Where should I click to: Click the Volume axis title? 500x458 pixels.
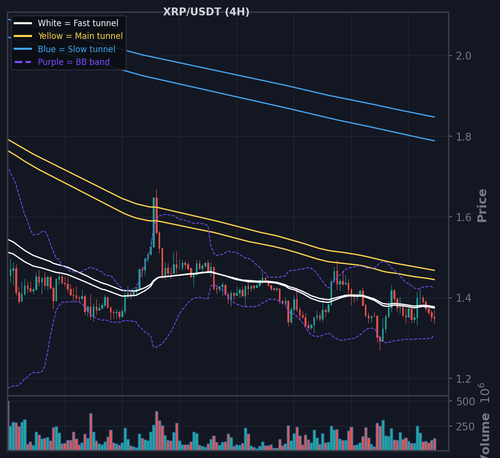[x=484, y=435]
